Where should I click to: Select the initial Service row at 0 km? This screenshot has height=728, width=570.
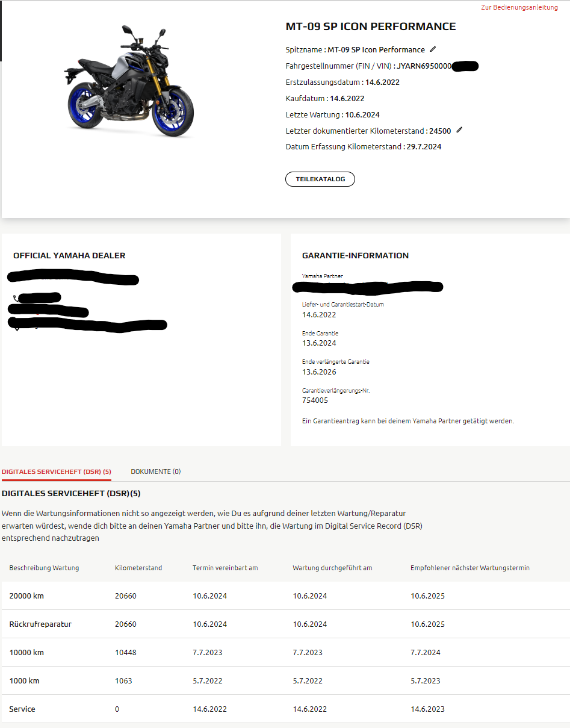285,709
